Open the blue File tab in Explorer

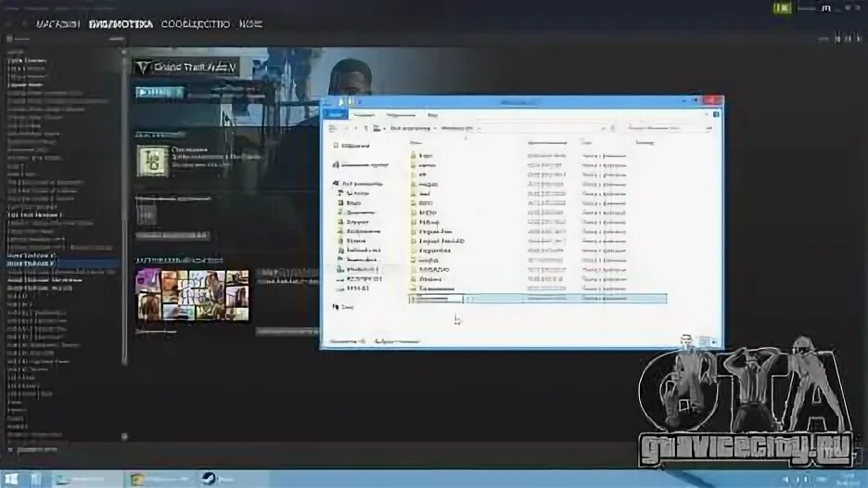(336, 114)
